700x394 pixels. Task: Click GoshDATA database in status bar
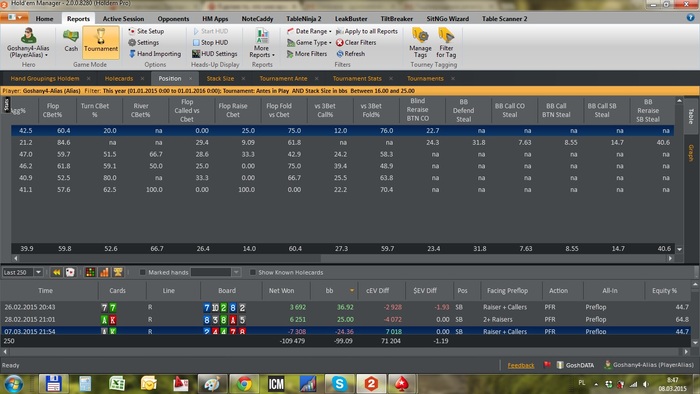(x=575, y=365)
